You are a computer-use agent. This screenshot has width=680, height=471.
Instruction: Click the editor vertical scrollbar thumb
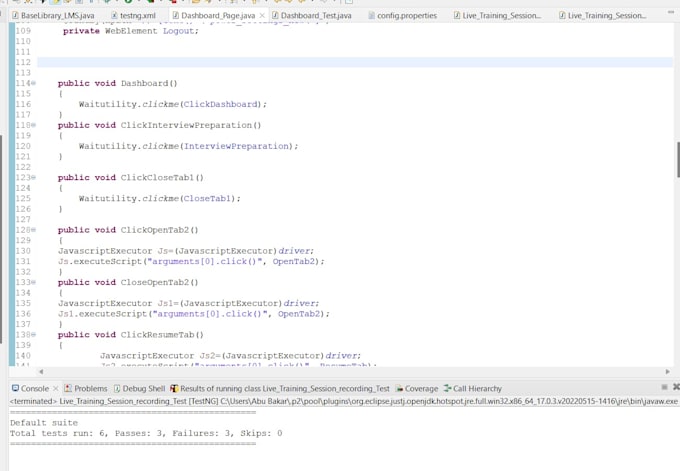click(677, 158)
